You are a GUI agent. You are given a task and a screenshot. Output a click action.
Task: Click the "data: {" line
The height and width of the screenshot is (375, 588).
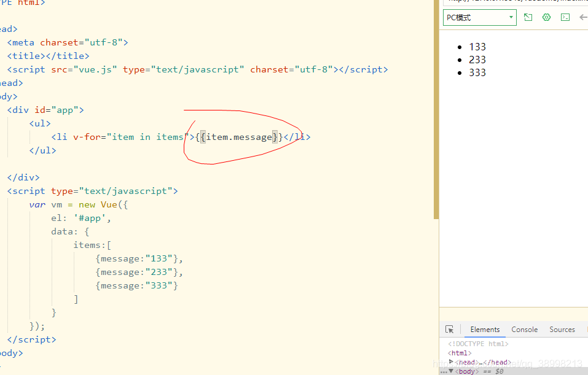pos(70,231)
